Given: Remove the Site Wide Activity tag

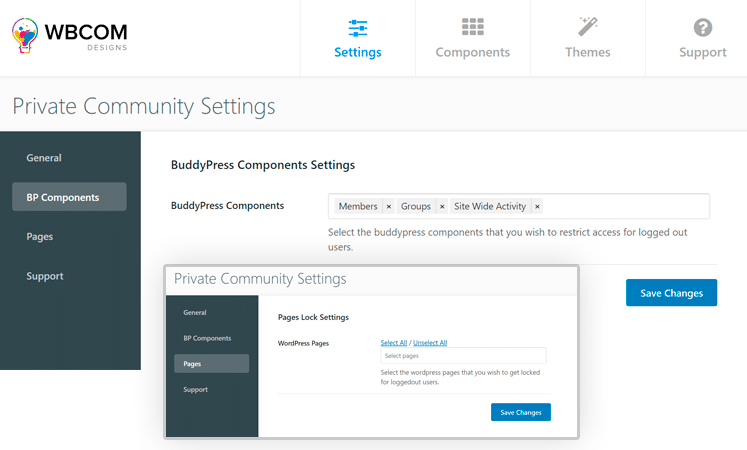Looking at the screenshot, I should (537, 207).
